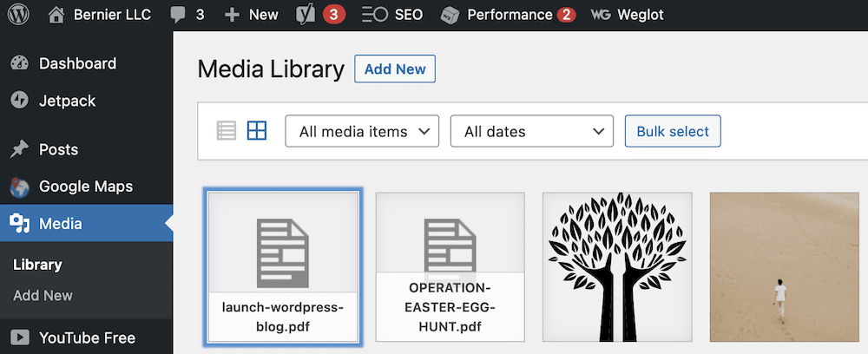Open the Performance toolbar item
Viewport: 868px width, 354px height.
click(508, 15)
